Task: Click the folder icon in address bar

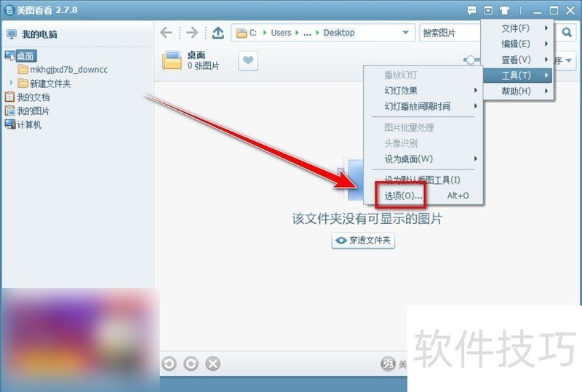Action: pyautogui.click(x=242, y=33)
